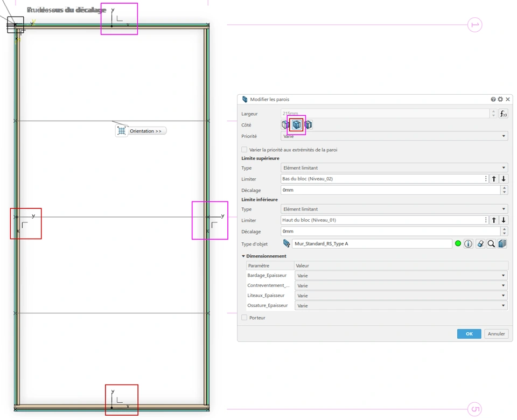The width and height of the screenshot is (517, 420).
Task: Open options dots in Bas du bloc field
Action: (x=486, y=179)
